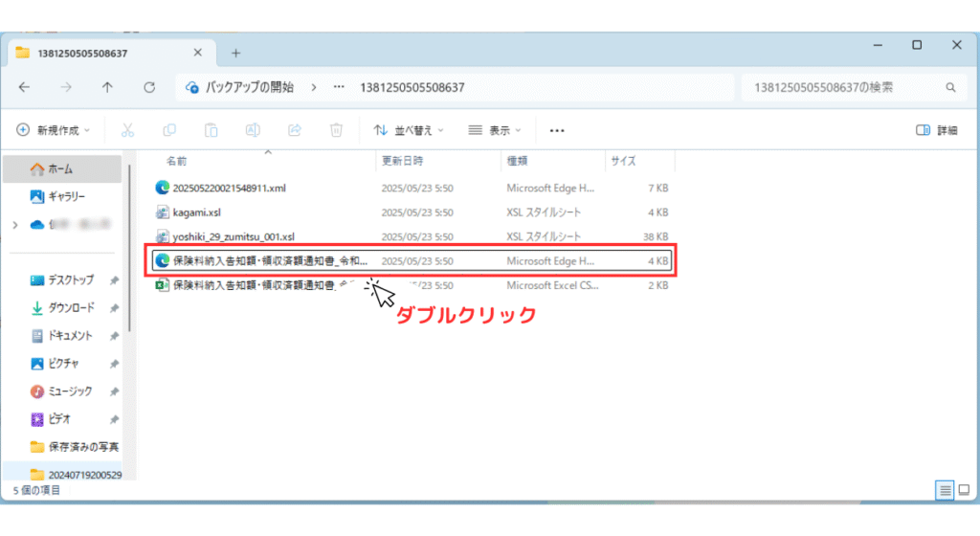
Task: Select ギャラリー in navigation pane
Action: (62, 196)
